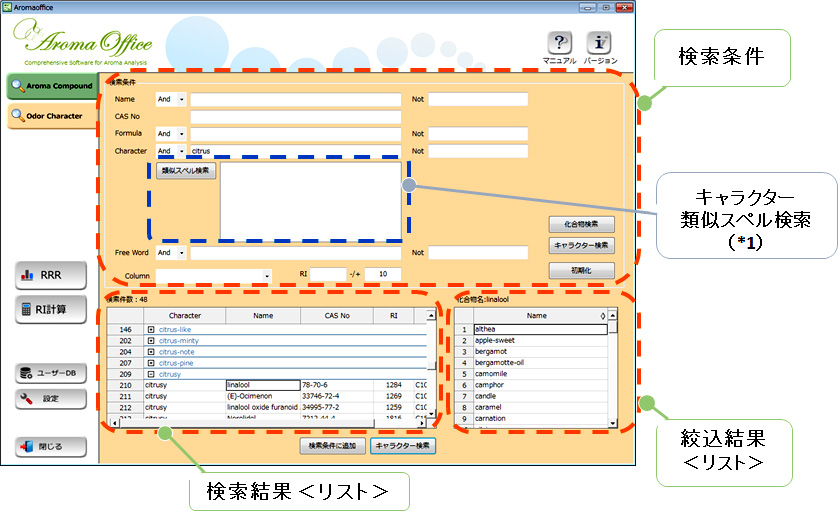Sort by the RI column header
The image size is (838, 511).
click(x=394, y=316)
